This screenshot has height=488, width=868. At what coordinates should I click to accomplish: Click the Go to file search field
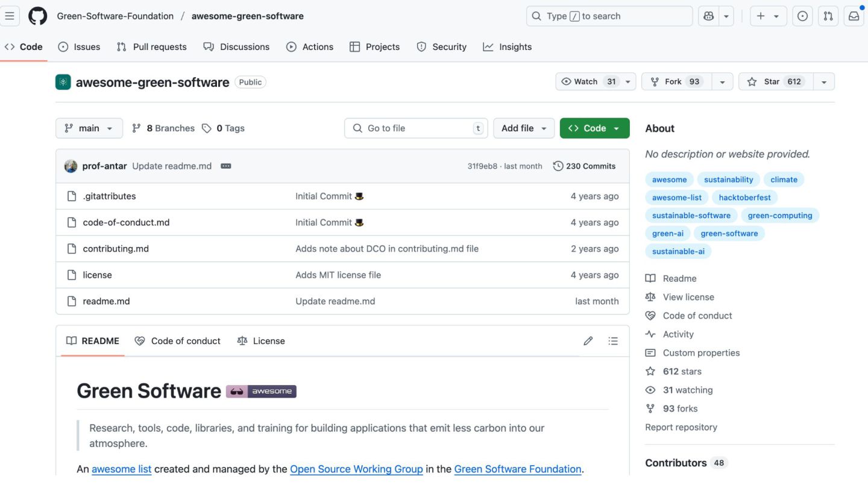(x=416, y=128)
